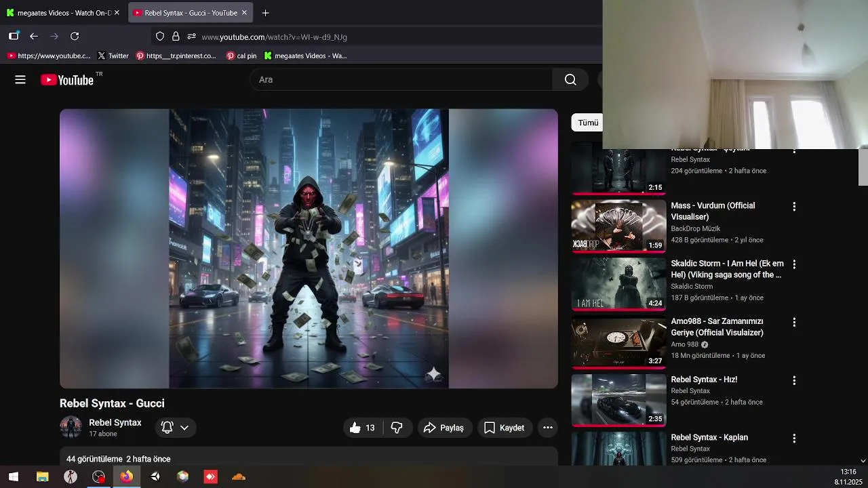Screen dimensions: 868x488
Task: Open notification bell dropdown for Rebel Syntax
Action: point(175,428)
